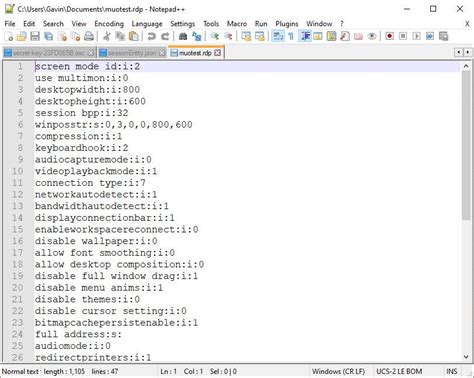The width and height of the screenshot is (474, 378).
Task: Click the UCS-2 LE BOM encoding status field
Action: [399, 371]
